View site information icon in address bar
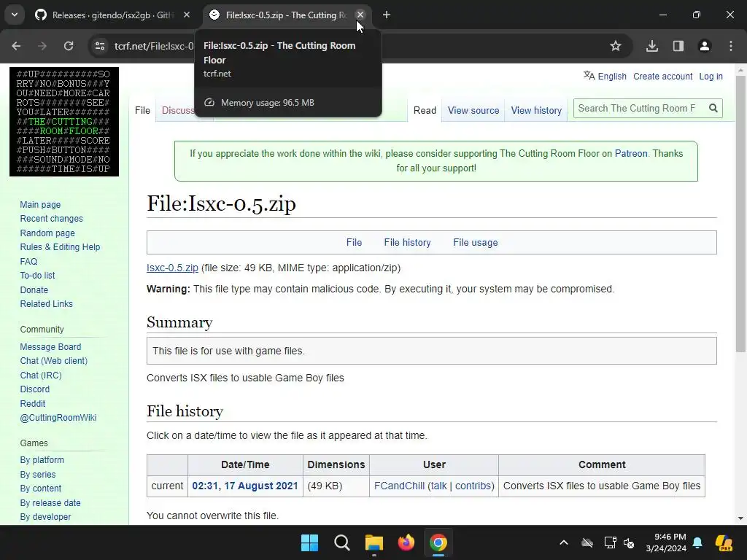The image size is (747, 560). (100, 46)
